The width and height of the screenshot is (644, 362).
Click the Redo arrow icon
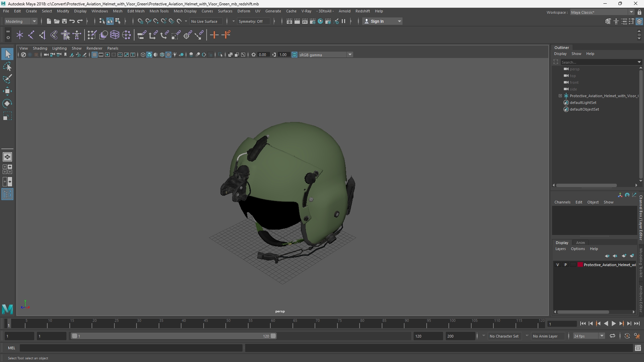pyautogui.click(x=80, y=21)
